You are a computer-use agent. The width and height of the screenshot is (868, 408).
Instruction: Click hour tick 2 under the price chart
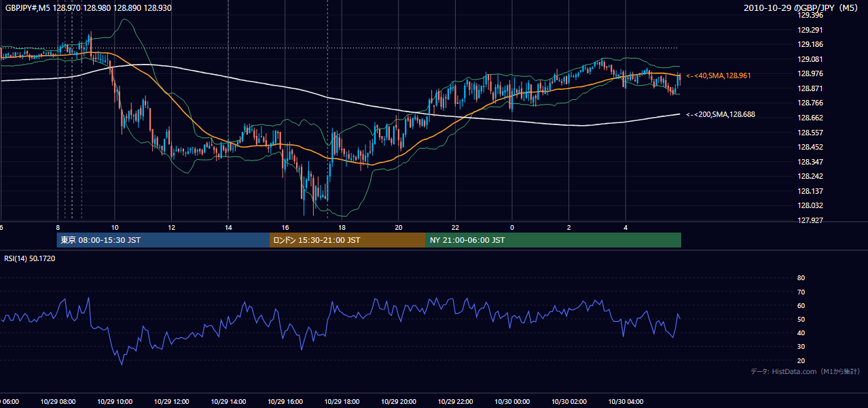pos(569,228)
